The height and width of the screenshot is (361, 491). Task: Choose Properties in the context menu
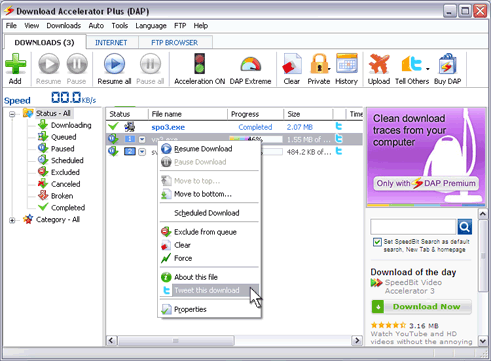[x=209, y=309]
